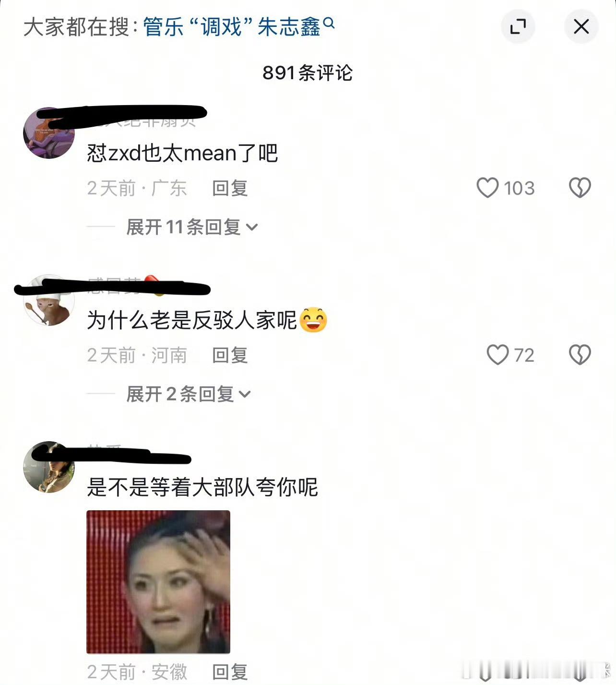Open trending search 管乐"调戏"朱志鑫
The height and width of the screenshot is (685, 616).
coord(232,27)
